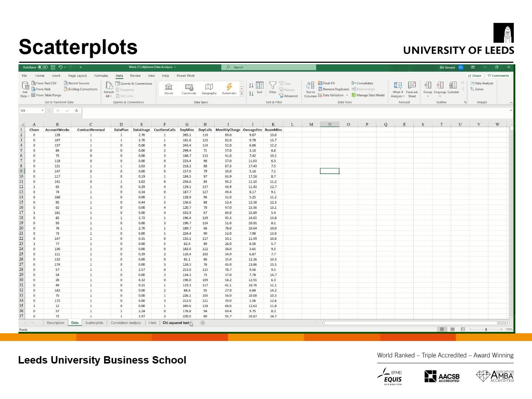532x399 pixels.
Task: Select the Currencies data type
Action: click(189, 89)
